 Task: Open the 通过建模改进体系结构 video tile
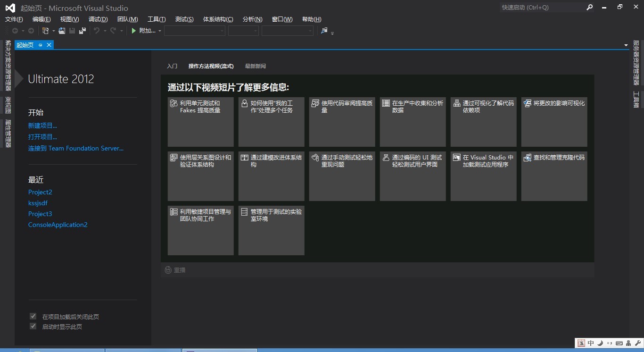pos(271,176)
